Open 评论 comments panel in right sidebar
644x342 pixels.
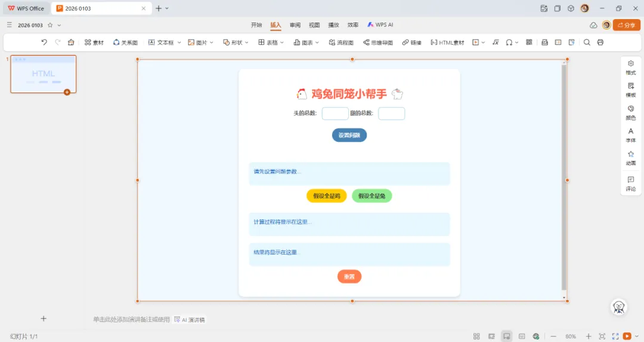pyautogui.click(x=631, y=184)
